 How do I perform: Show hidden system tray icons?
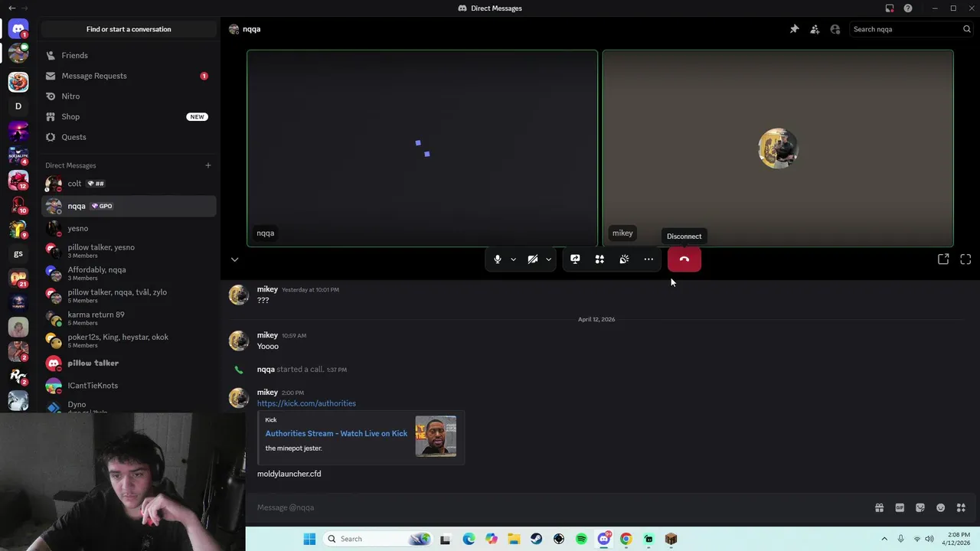884,539
